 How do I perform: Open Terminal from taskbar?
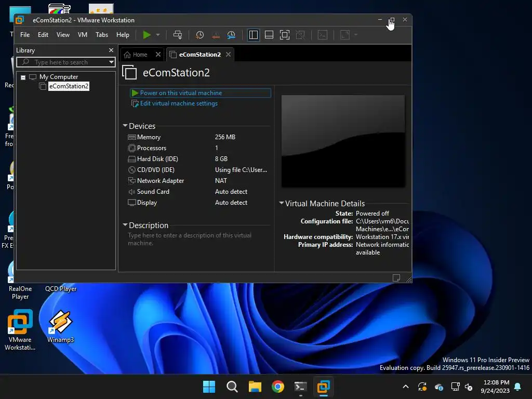pos(301,387)
